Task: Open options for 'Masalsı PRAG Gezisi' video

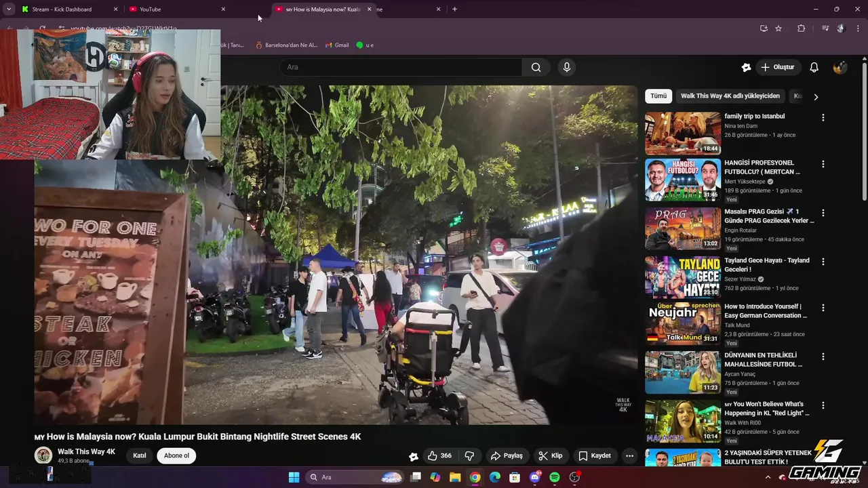Action: (x=823, y=213)
